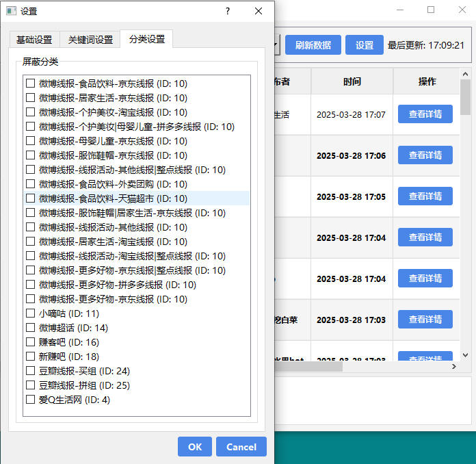Click the 时间 column header
Viewport: 476px width, 464px height.
352,81
